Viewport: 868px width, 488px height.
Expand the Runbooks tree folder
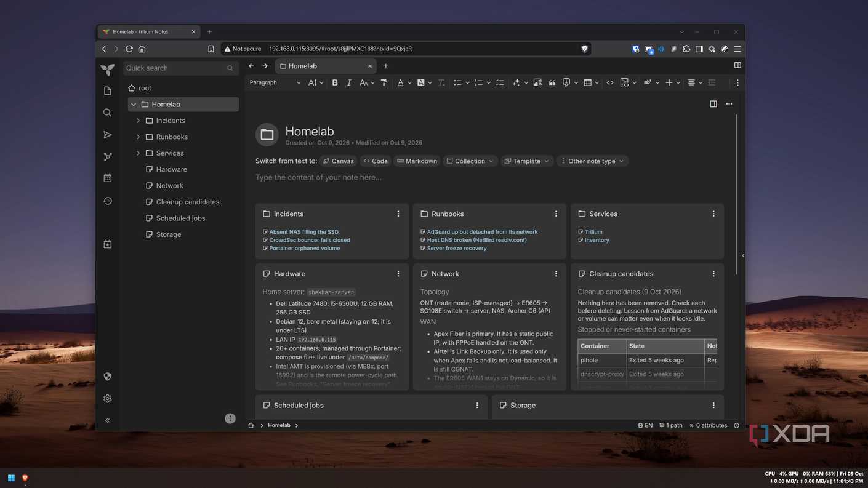click(x=138, y=137)
